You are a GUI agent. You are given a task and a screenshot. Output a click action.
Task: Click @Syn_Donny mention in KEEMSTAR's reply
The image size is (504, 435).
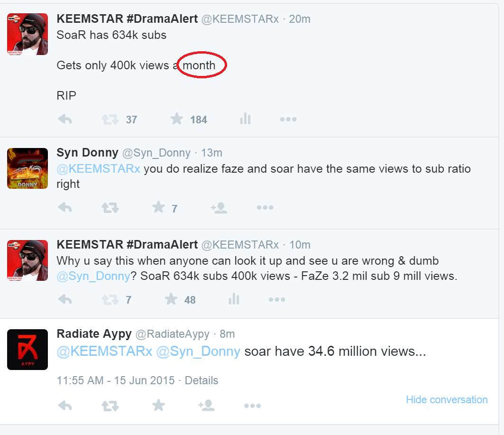pos(93,276)
